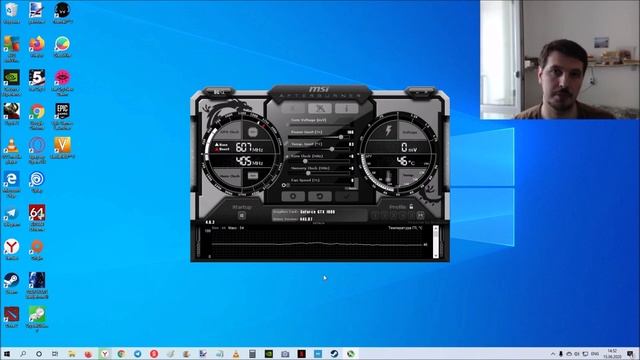Click the Core Voltage slider track

(318, 125)
